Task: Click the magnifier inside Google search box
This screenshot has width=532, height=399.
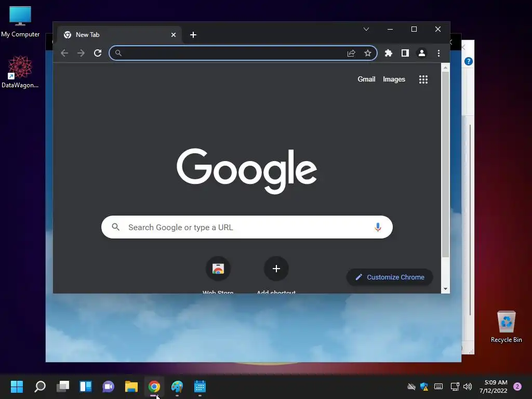Action: (x=116, y=227)
